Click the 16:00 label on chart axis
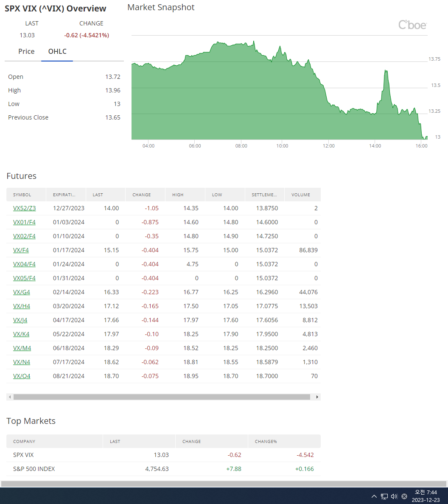This screenshot has width=448, height=504. (x=421, y=146)
